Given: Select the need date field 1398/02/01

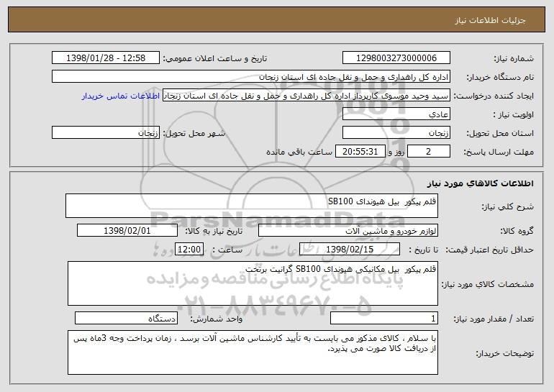Looking at the screenshot, I should tap(127, 231).
